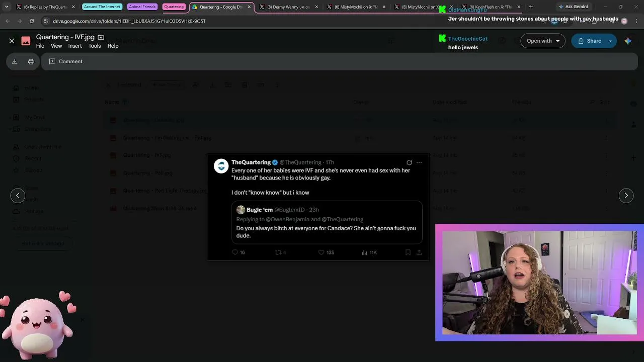Open the Insert menu
644x362 pixels.
[x=75, y=46]
